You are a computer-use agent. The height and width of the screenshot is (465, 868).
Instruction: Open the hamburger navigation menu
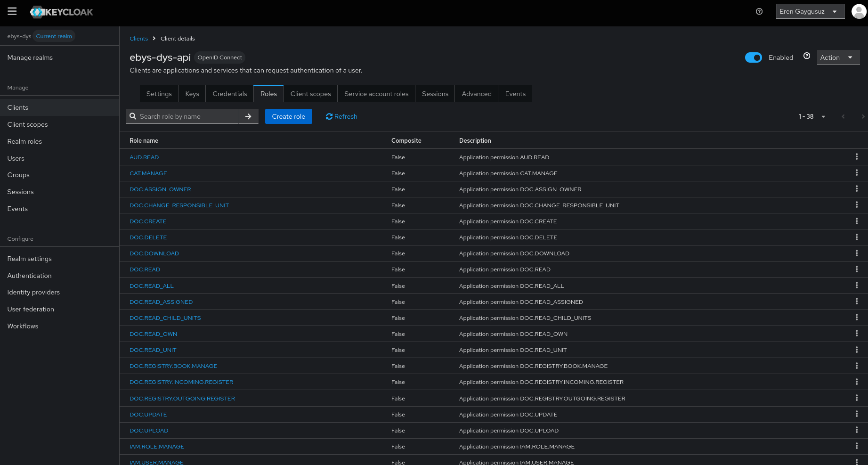pos(12,11)
